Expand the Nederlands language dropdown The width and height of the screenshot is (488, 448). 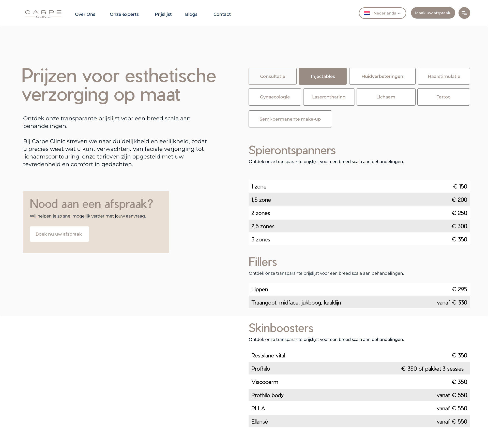click(382, 13)
